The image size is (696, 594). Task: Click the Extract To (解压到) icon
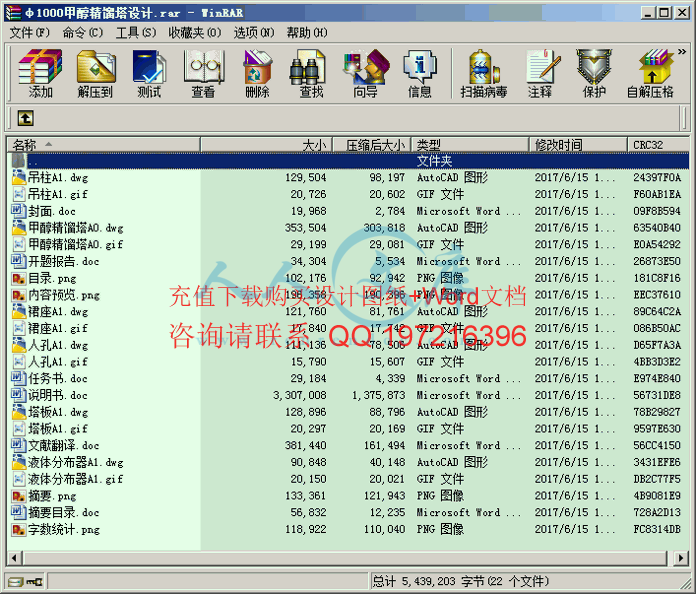coord(95,74)
